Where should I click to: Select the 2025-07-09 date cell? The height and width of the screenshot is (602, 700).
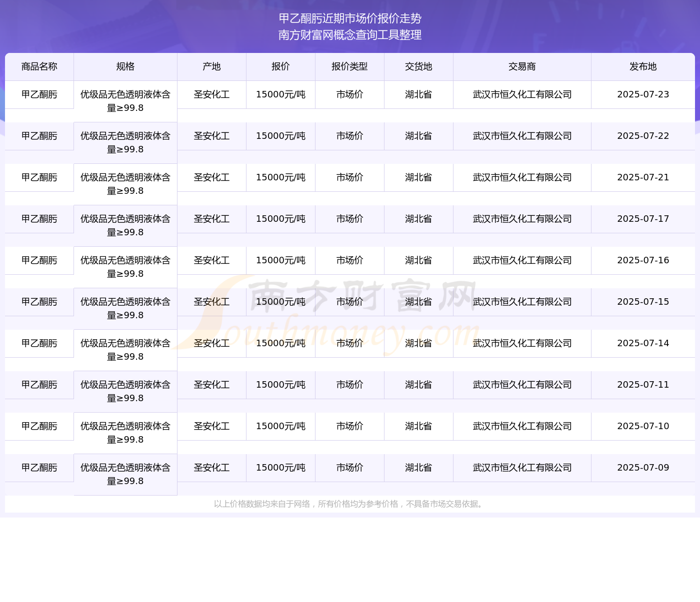[x=643, y=468]
